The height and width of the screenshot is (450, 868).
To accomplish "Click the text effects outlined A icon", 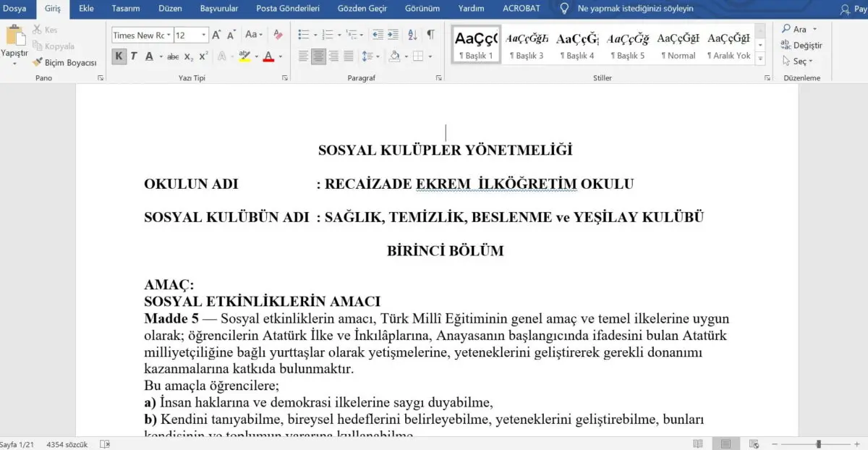I will point(221,56).
